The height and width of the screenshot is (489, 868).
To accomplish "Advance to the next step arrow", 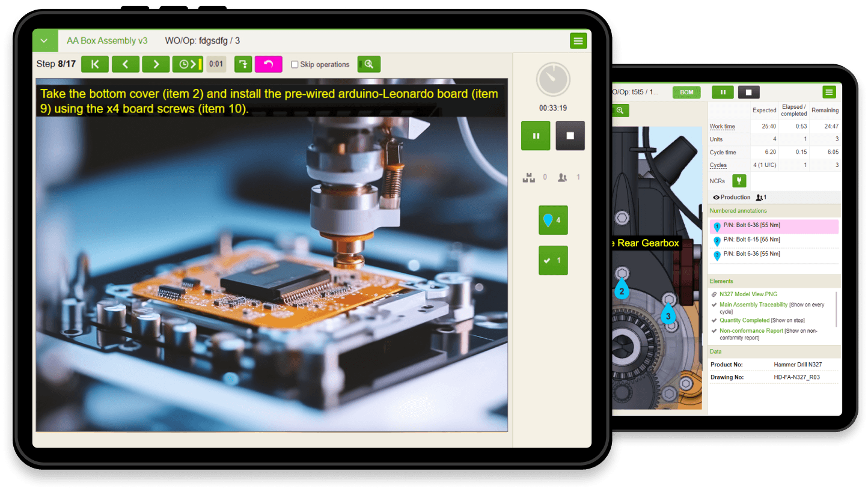I will pyautogui.click(x=156, y=64).
